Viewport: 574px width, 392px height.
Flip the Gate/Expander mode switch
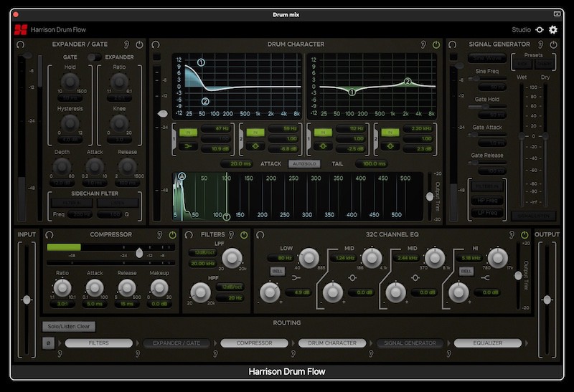95,57
